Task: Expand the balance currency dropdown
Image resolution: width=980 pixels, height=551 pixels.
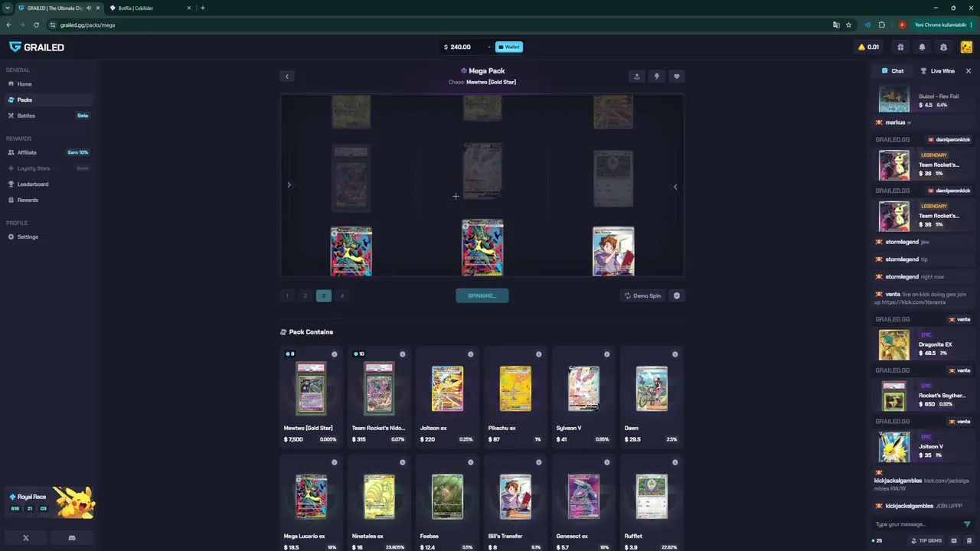Action: [x=488, y=47]
